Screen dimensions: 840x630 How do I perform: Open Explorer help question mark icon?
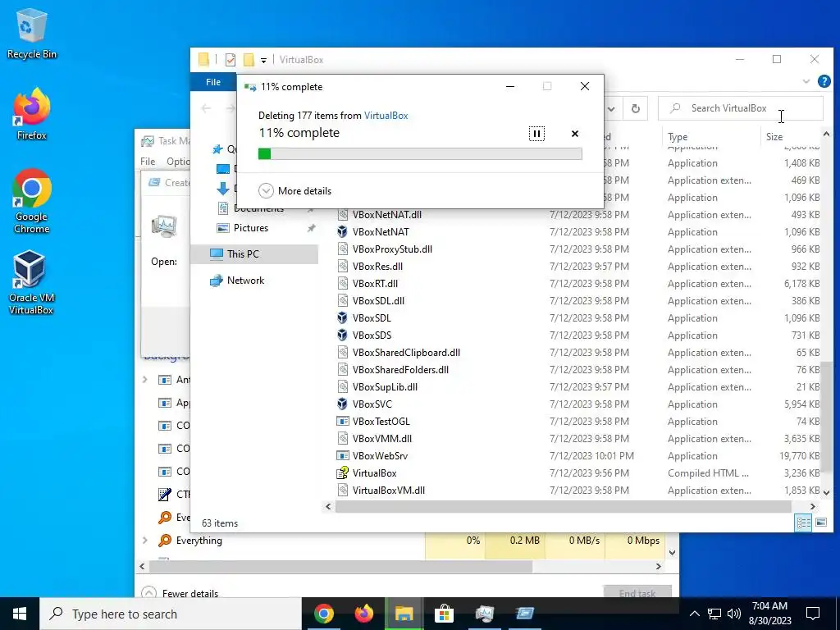[824, 81]
